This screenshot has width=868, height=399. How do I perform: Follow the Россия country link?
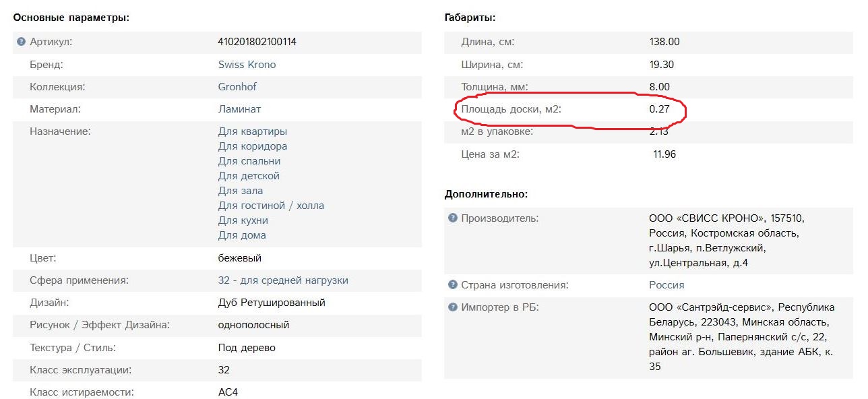coord(666,285)
